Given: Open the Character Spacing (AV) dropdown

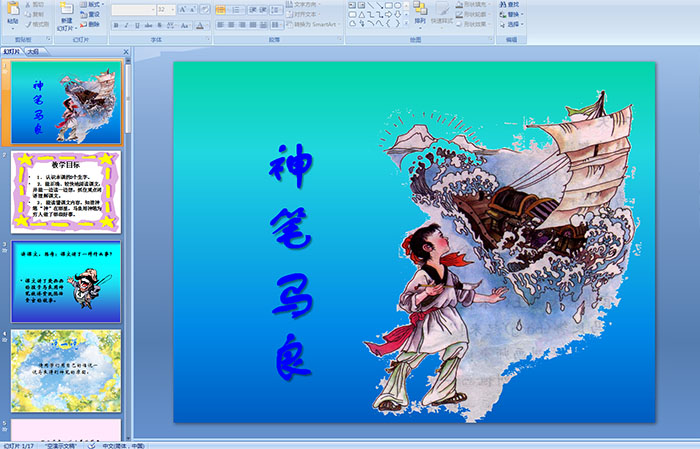Looking at the screenshot, I should (x=172, y=25).
